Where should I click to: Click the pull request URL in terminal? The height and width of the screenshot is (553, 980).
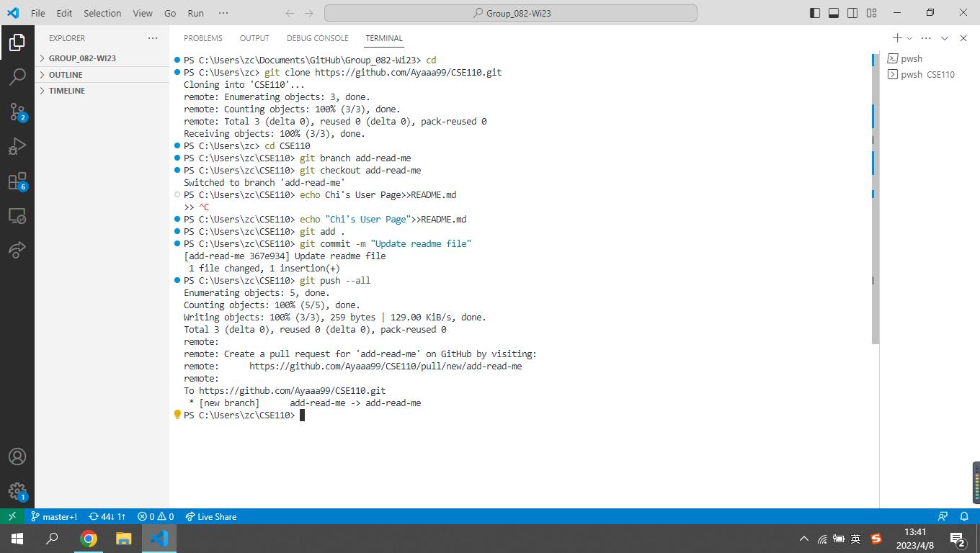(386, 366)
